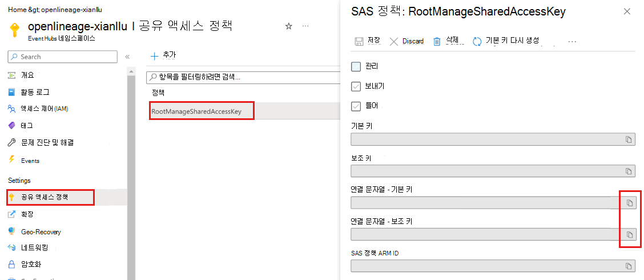Click the IAM people icon

tap(12, 109)
